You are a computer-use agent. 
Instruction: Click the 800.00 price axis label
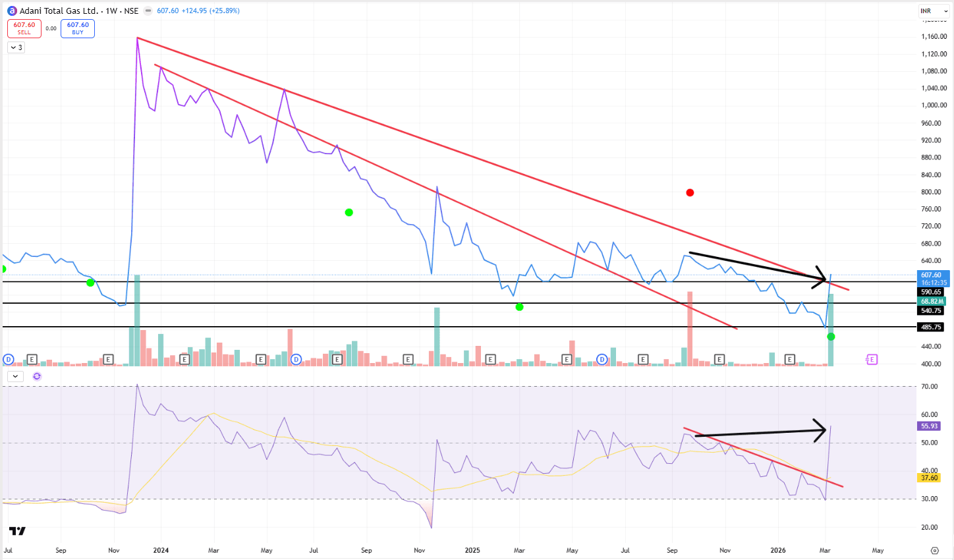click(931, 192)
